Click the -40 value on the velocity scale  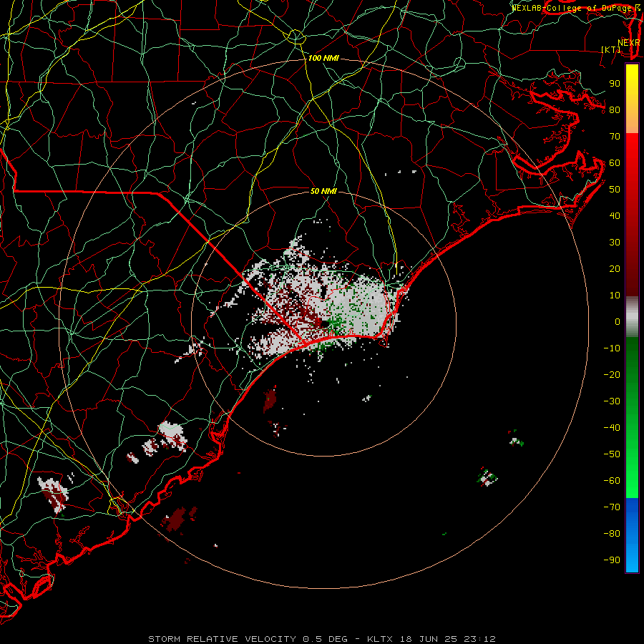tap(612, 428)
